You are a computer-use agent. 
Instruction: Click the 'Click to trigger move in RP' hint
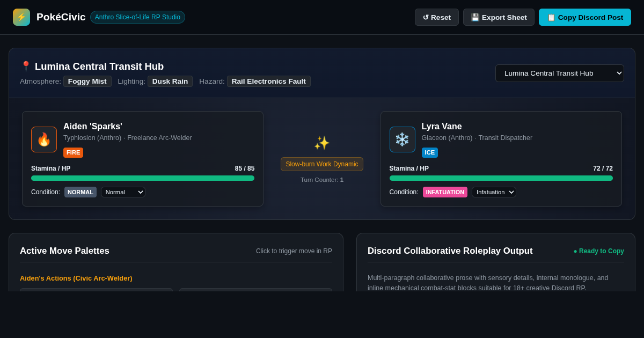click(x=294, y=251)
